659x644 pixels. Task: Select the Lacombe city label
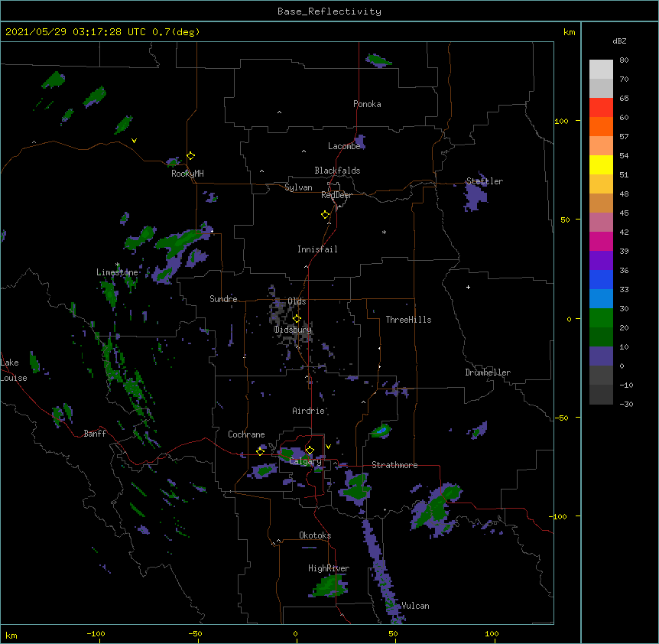pos(344,146)
